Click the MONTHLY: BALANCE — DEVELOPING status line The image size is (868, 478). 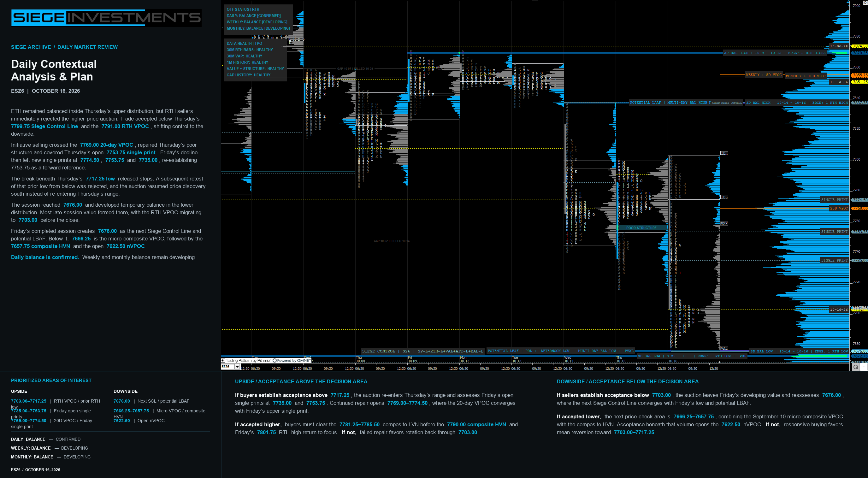click(x=51, y=457)
